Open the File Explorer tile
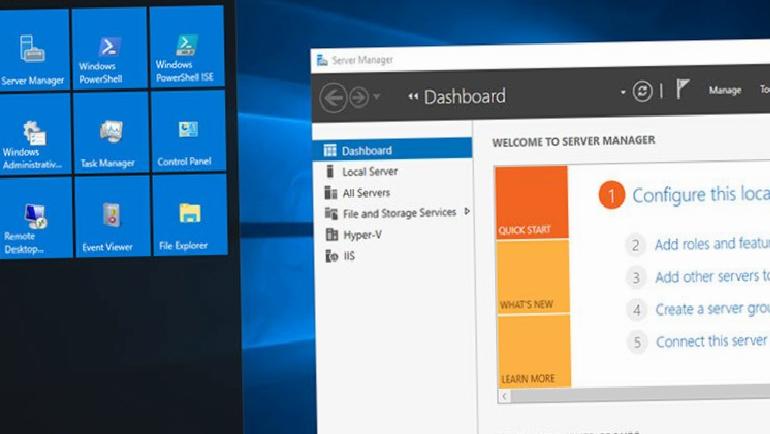Image resolution: width=770 pixels, height=434 pixels. pyautogui.click(x=190, y=215)
